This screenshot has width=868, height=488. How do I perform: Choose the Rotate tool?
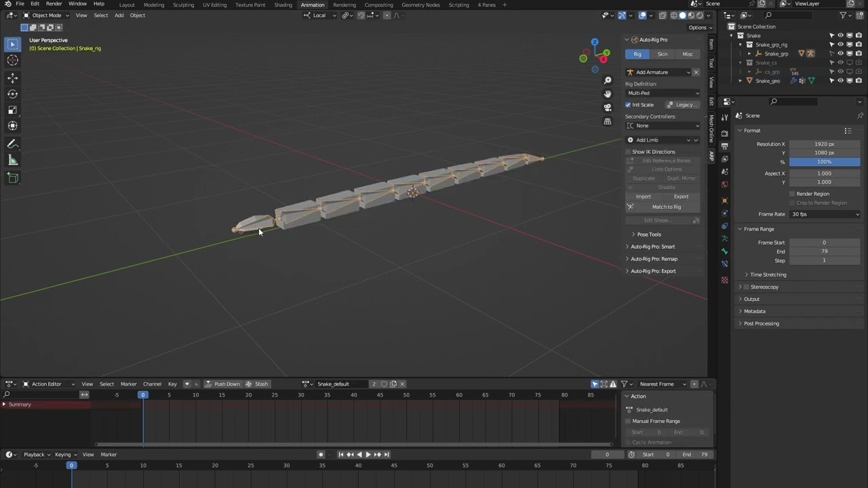[12, 94]
